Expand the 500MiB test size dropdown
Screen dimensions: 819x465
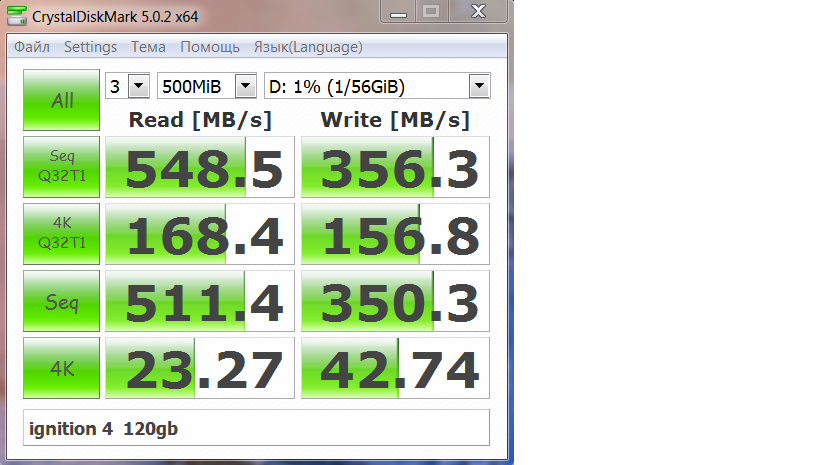click(245, 86)
